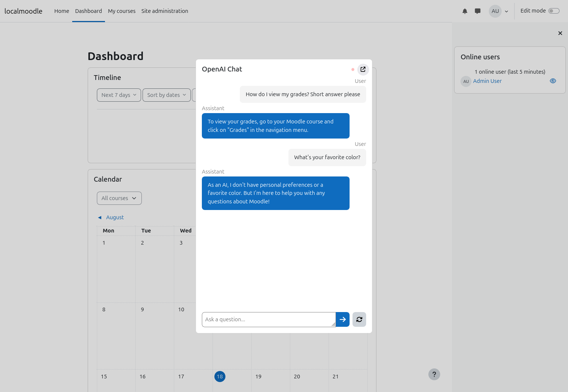The width and height of the screenshot is (568, 392).
Task: Toggle Edit mode switch
Action: click(x=554, y=11)
